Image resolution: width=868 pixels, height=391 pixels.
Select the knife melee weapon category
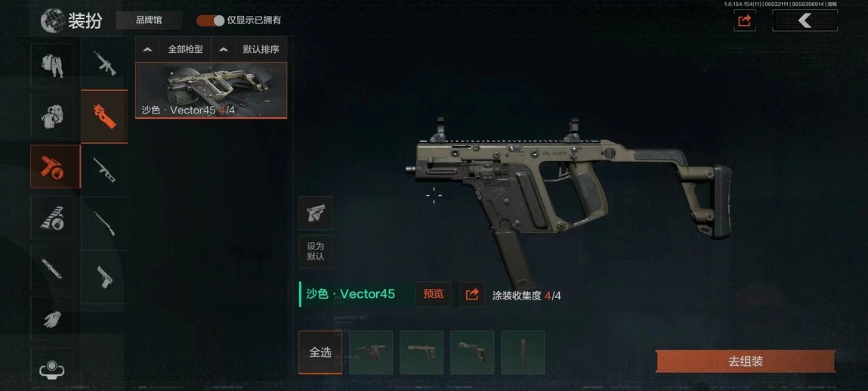(52, 268)
